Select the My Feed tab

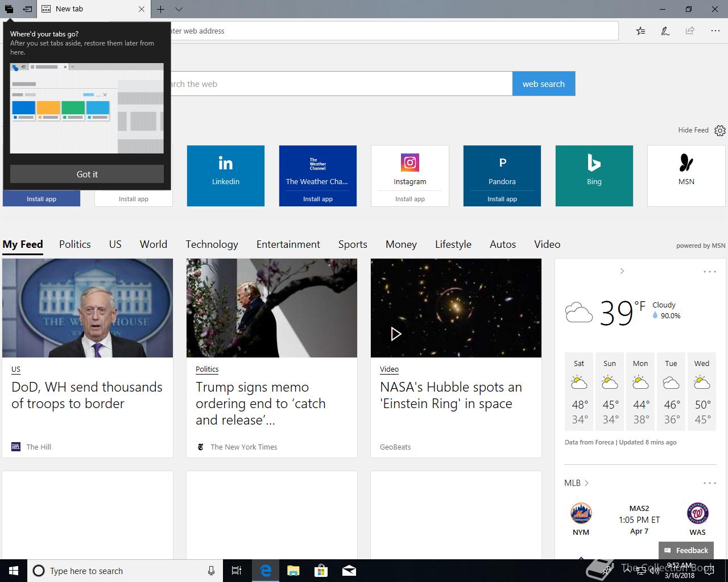click(23, 244)
